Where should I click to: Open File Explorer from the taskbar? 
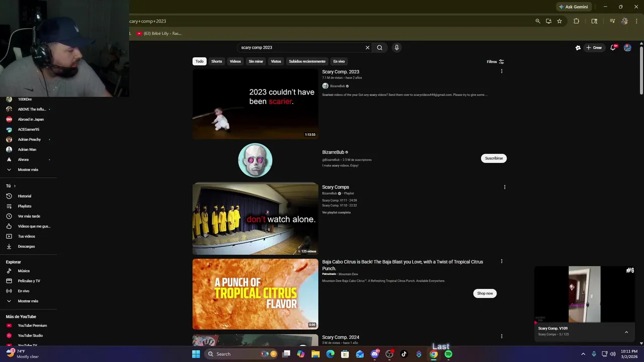[x=315, y=354]
